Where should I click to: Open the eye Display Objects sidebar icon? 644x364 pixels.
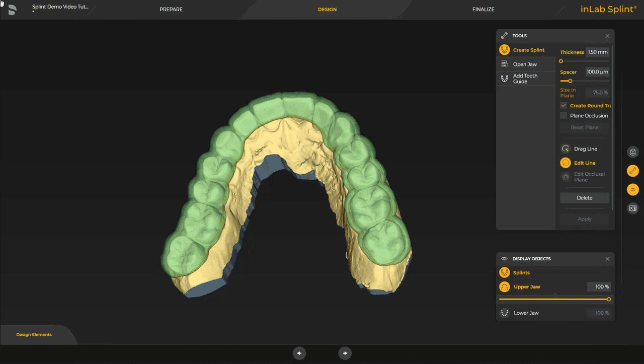click(x=632, y=189)
